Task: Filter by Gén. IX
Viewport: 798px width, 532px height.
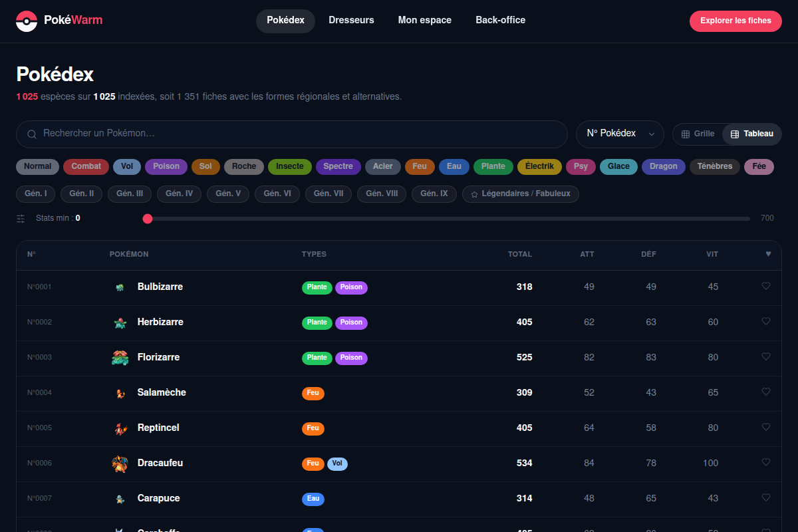Action: [x=435, y=194]
